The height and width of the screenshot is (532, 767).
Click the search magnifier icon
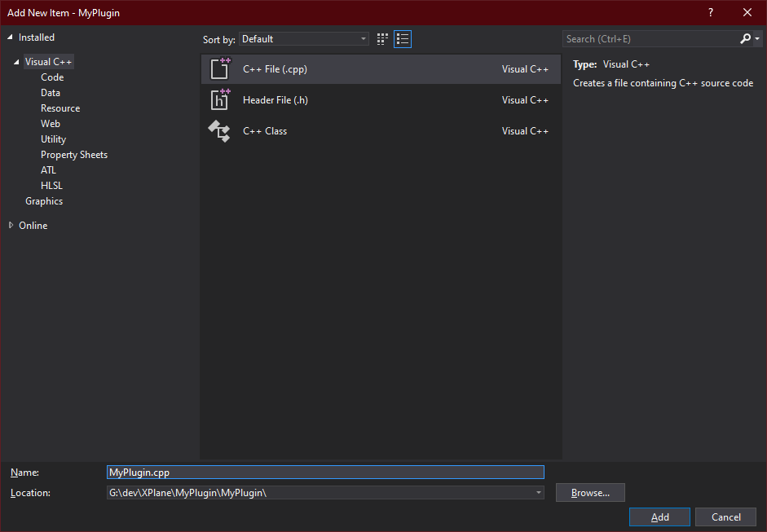744,38
